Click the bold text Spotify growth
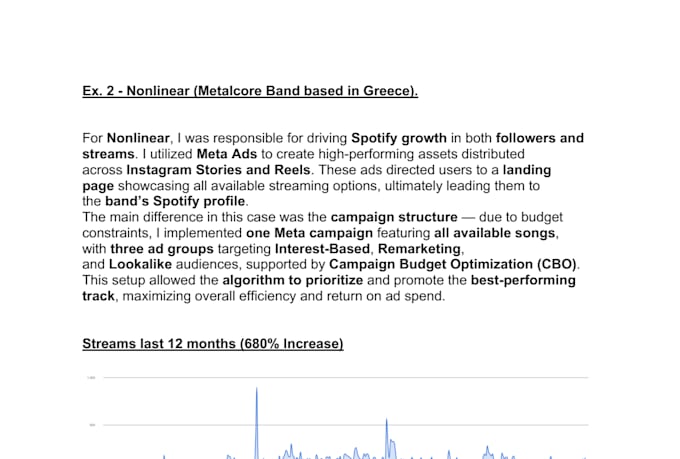 tap(399, 138)
